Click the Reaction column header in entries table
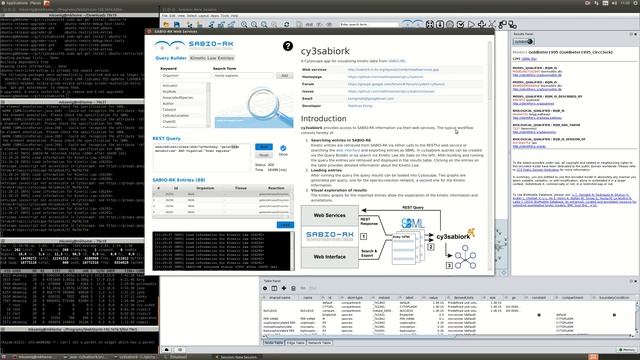Viewport: 640px width, 360px height. [x=276, y=188]
